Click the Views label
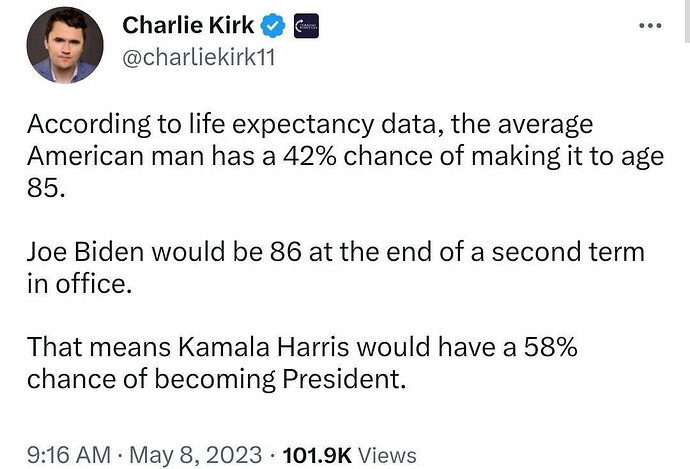The height and width of the screenshot is (469, 690). (387, 455)
